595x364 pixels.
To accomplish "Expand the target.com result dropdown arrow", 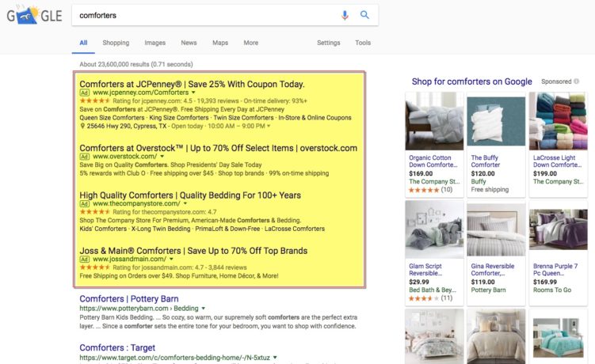I will pyautogui.click(x=275, y=357).
